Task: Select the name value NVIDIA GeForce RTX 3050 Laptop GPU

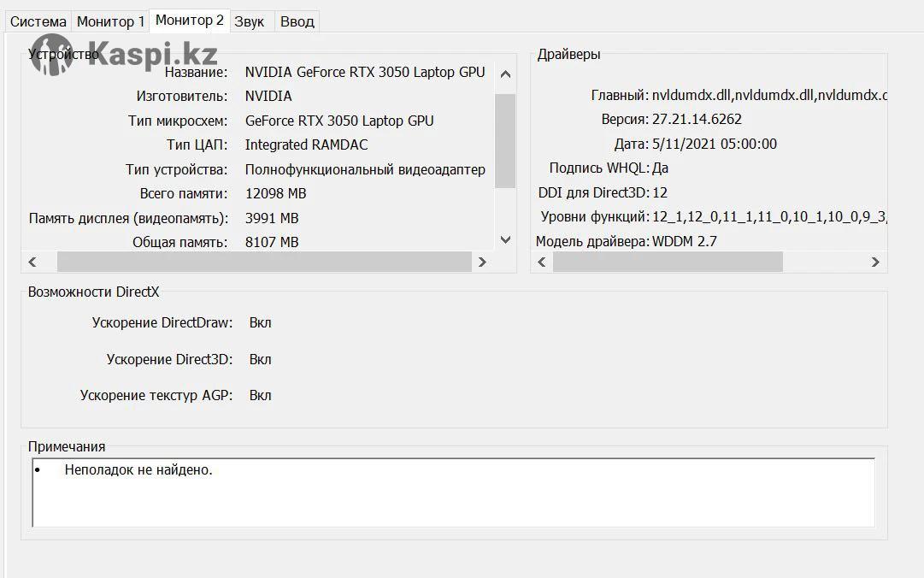Action: (x=365, y=72)
